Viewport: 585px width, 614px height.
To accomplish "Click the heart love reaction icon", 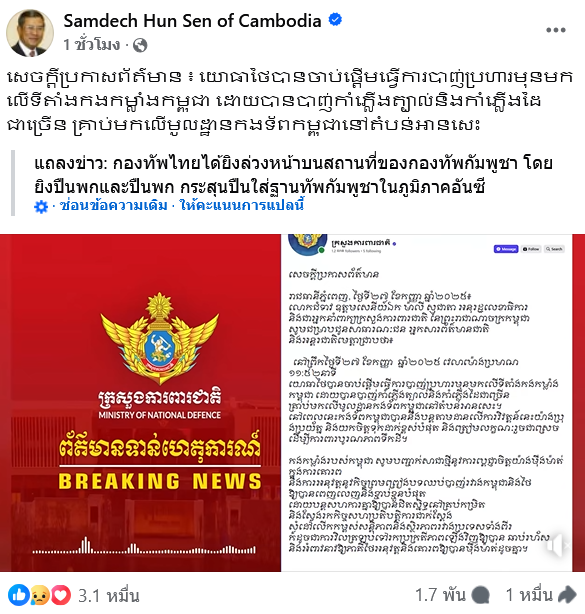I will click(x=60, y=595).
